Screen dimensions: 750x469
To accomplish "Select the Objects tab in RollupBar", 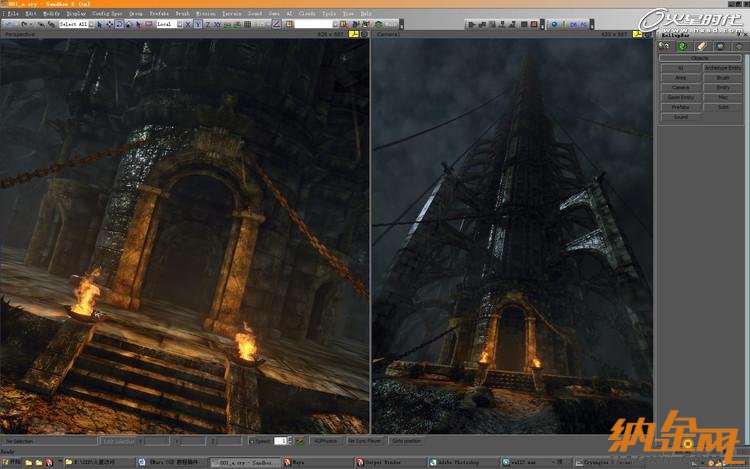I will 664,46.
